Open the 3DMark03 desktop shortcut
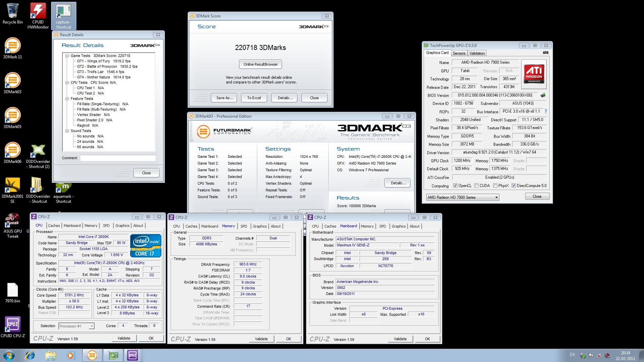This screenshot has height=362, width=644. coord(12,83)
